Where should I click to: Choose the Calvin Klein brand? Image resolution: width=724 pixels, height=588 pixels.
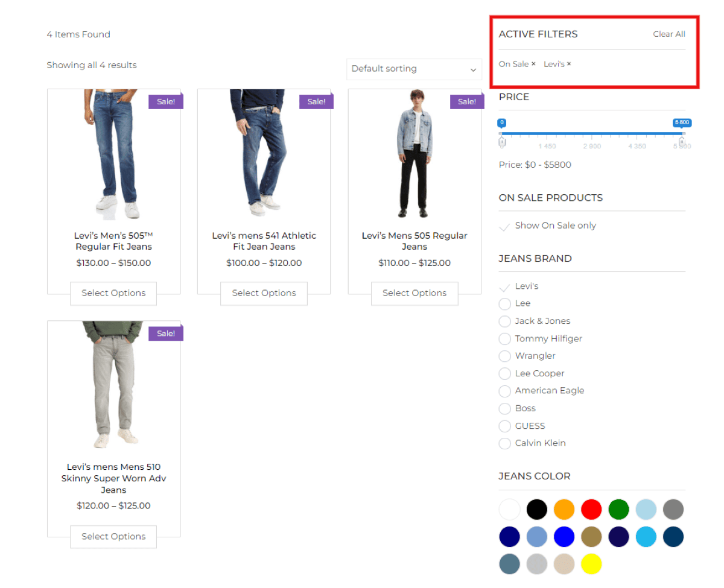pos(505,444)
